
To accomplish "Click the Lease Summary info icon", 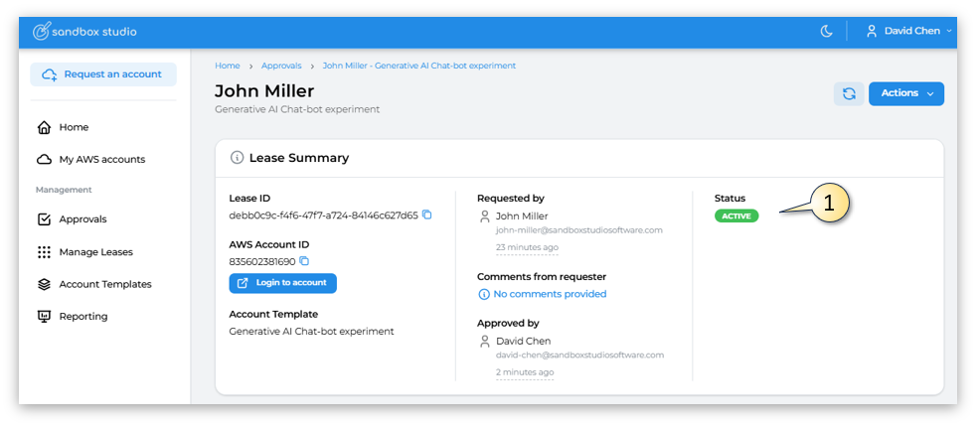I will (x=237, y=158).
